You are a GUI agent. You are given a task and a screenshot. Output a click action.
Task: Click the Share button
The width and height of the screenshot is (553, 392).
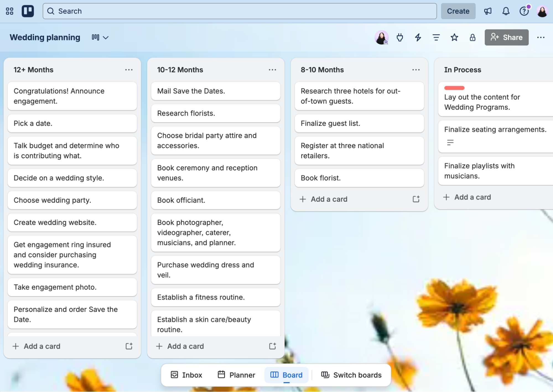507,37
